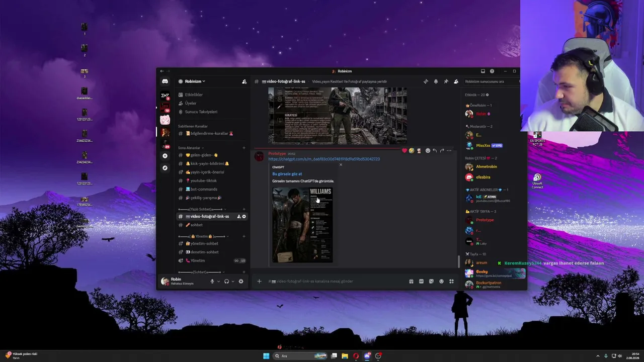Click create invite icon on video-fotoğraf-link-ss
Viewport: 644px width, 362px height.
pos(238,217)
